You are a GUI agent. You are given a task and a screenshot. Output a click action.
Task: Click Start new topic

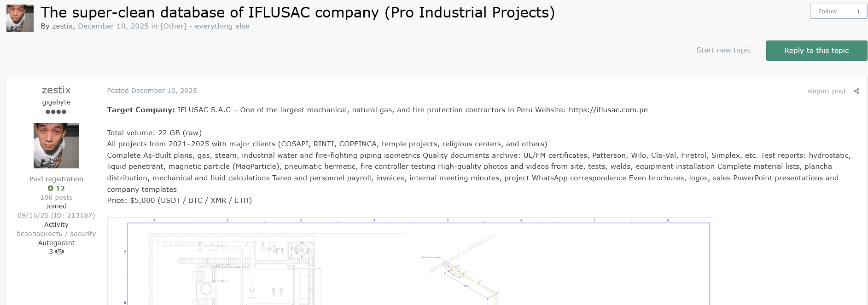723,50
